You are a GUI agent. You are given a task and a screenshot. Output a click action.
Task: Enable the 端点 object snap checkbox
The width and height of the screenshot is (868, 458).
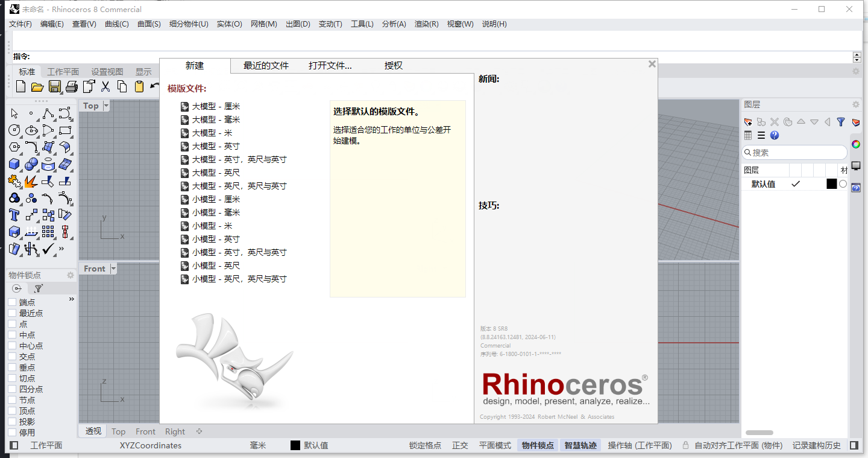[x=12, y=302]
